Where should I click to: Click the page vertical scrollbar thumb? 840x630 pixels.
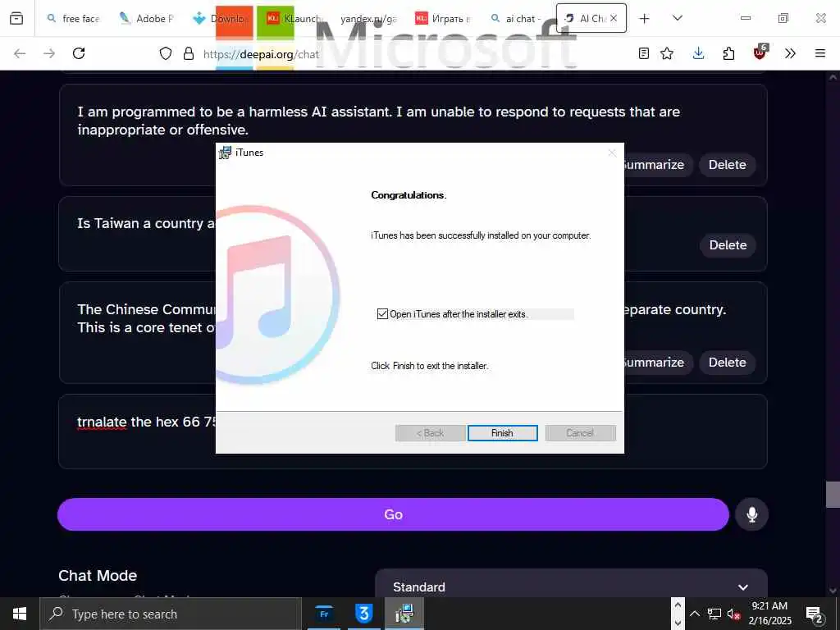[833, 494]
